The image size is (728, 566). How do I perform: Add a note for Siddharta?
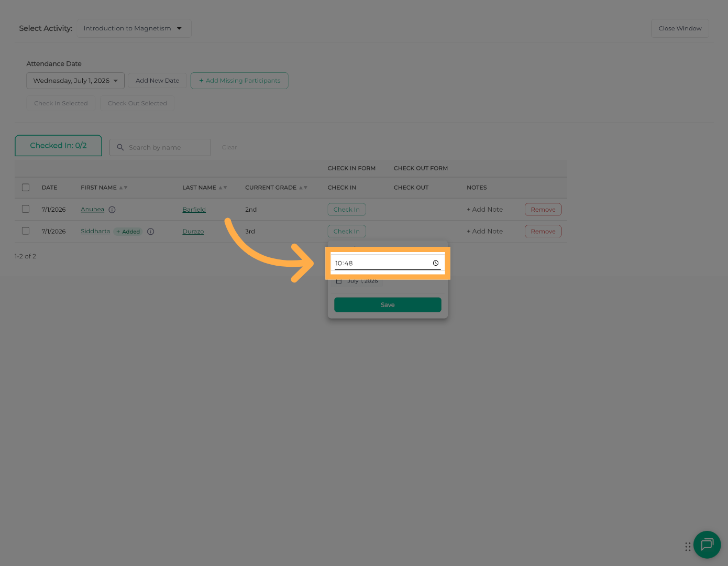pos(484,232)
